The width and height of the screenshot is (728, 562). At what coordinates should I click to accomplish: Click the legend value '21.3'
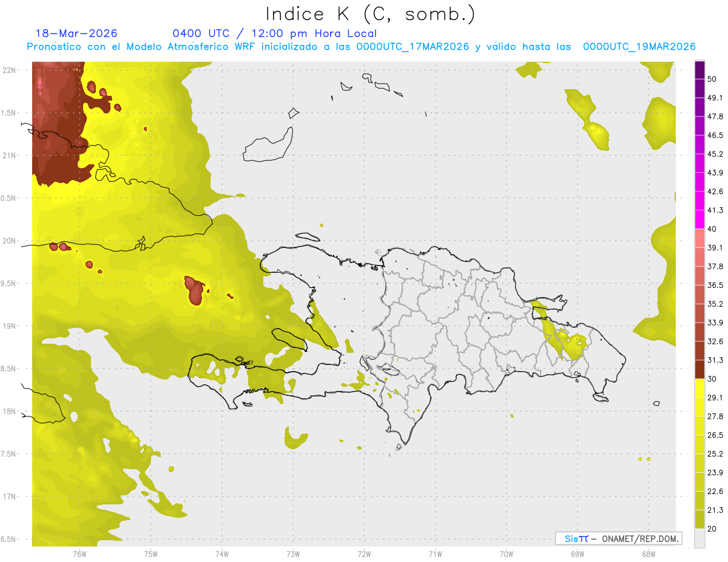[x=715, y=510]
